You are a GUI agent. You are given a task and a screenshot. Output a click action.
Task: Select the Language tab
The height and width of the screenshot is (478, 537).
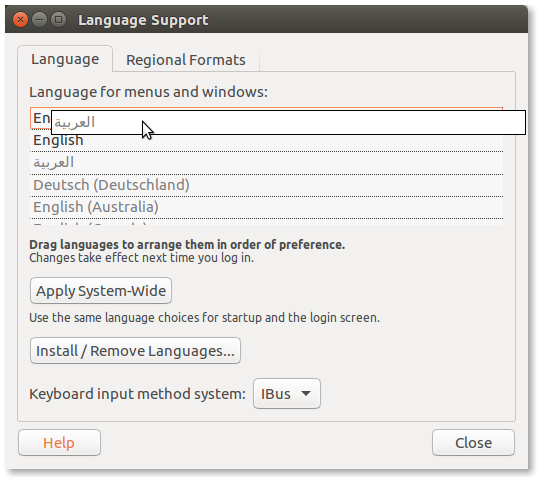coord(65,59)
